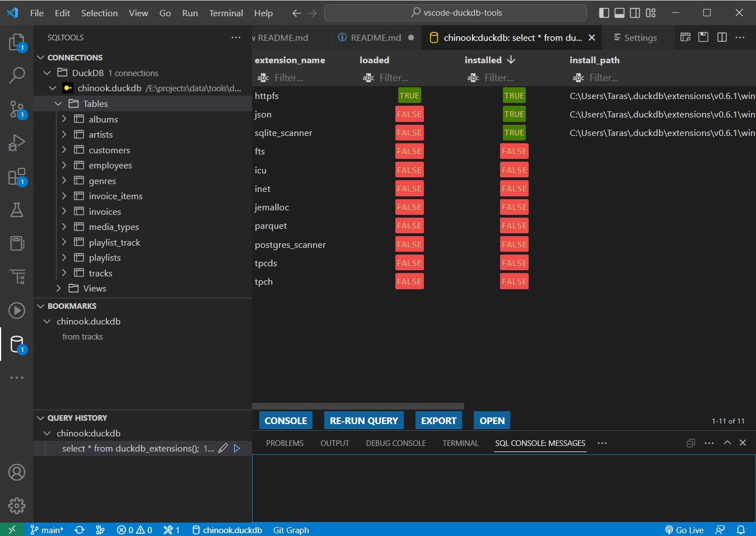The width and height of the screenshot is (756, 536).
Task: Click the RE-RUN QUERY button
Action: coord(363,421)
